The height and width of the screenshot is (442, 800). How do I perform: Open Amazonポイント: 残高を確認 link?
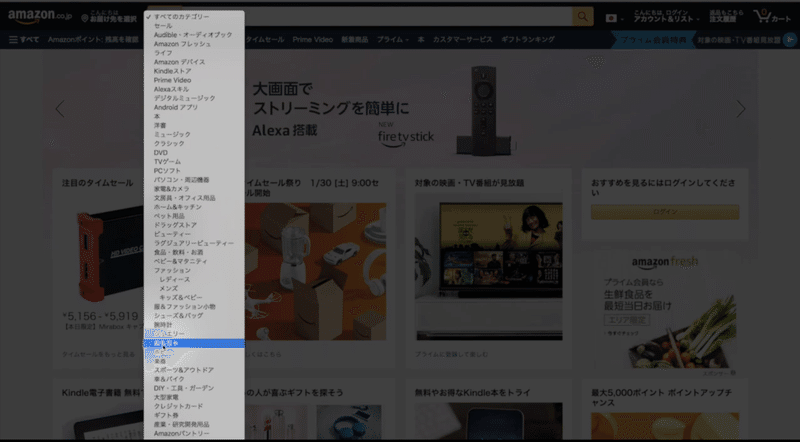[93, 39]
